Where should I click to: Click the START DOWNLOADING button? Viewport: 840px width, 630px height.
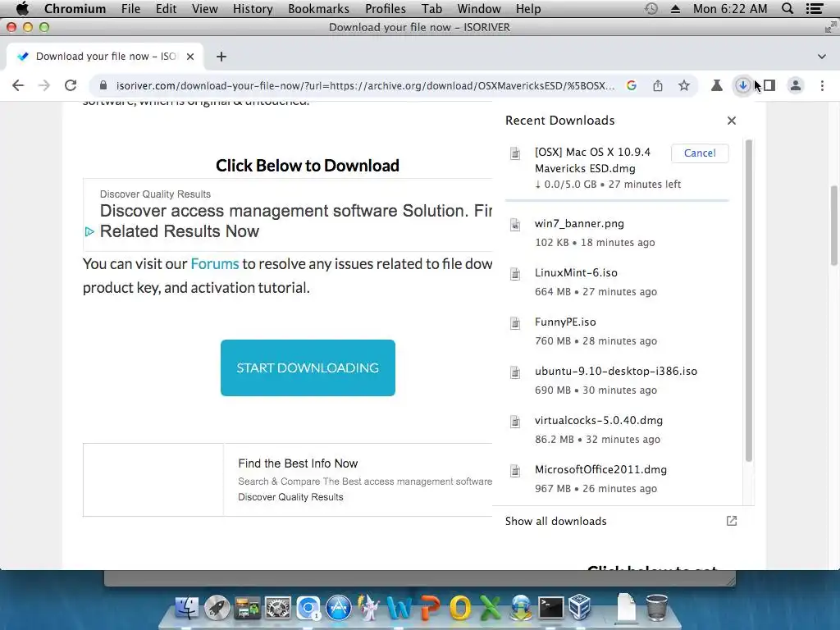pyautogui.click(x=308, y=368)
